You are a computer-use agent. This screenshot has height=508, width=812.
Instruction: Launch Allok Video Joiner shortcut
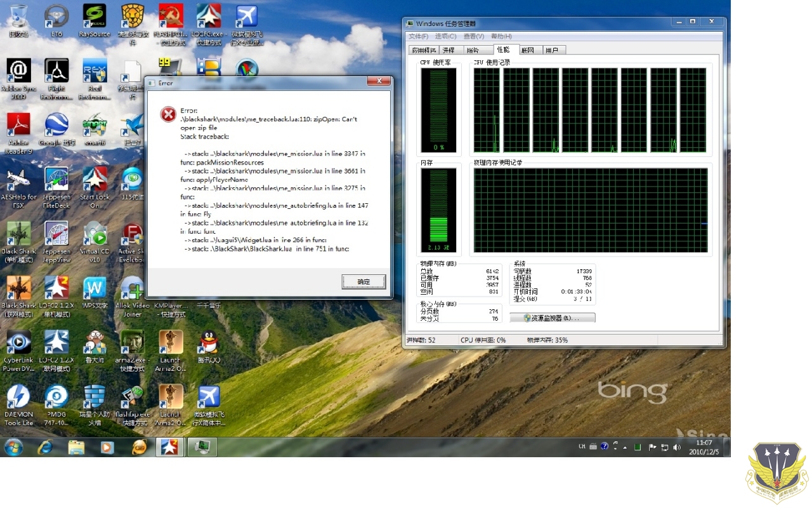(x=133, y=296)
